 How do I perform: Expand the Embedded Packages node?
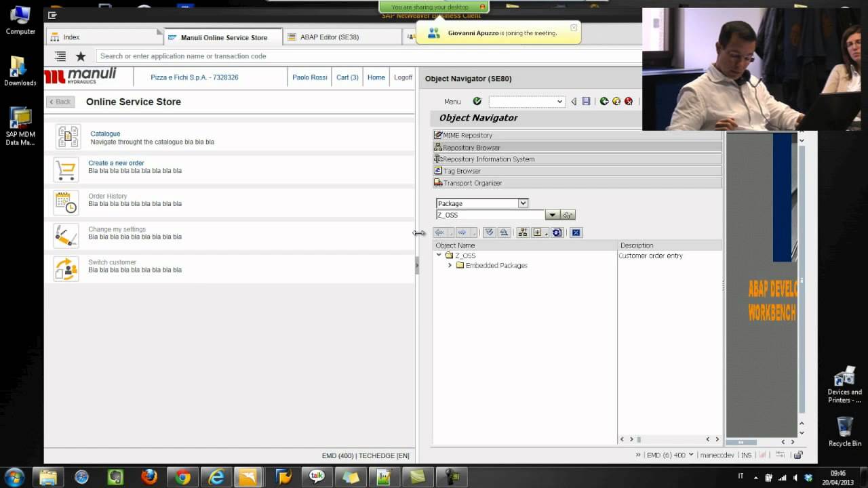450,265
